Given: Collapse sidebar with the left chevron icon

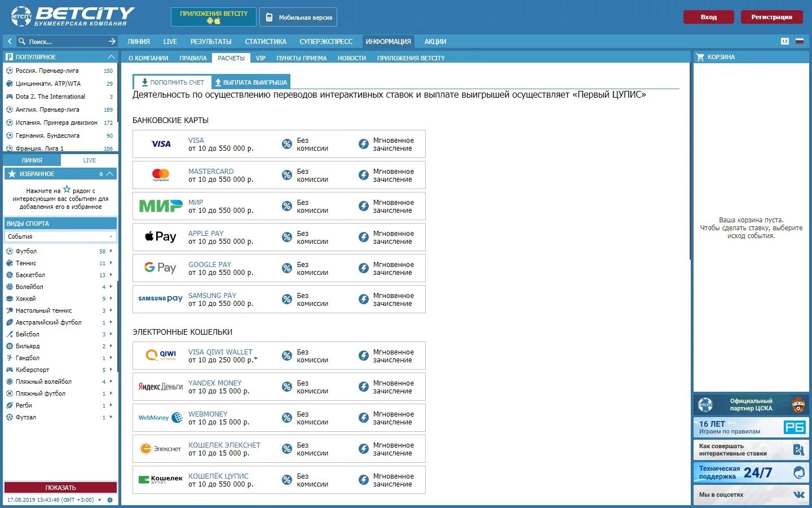Looking at the screenshot, I should (x=10, y=41).
